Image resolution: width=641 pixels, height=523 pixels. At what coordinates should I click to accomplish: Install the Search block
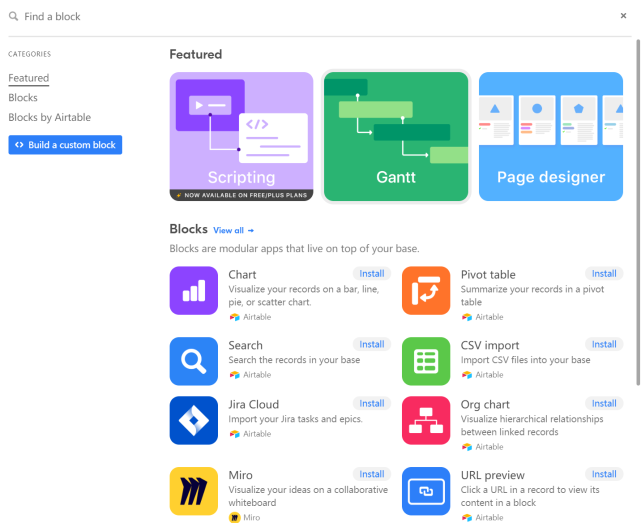[x=372, y=344]
